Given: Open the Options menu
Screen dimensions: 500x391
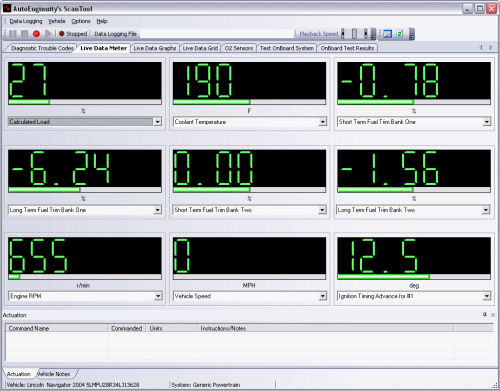Looking at the screenshot, I should [x=81, y=21].
